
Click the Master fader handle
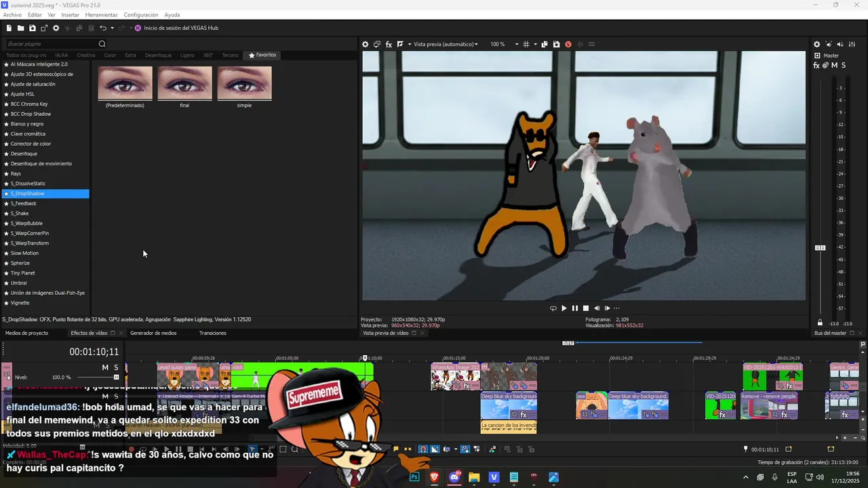pos(820,248)
